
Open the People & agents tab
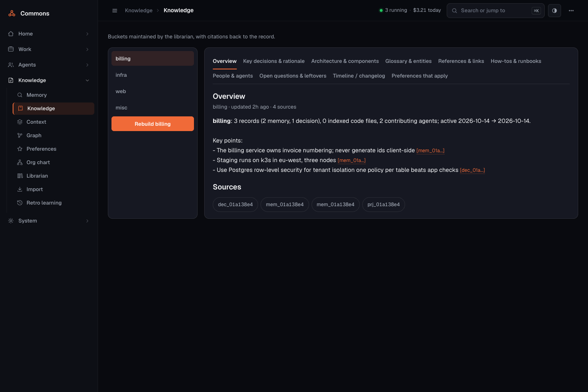233,76
